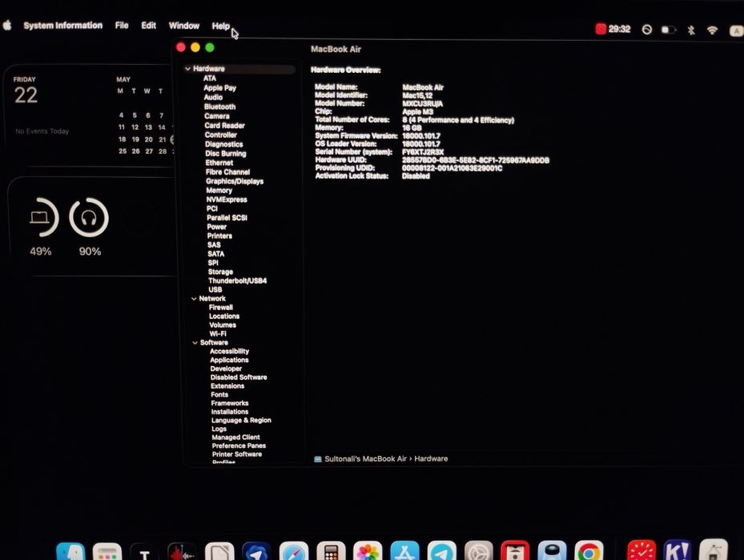Click the battery status icon in menu bar
This screenshot has width=744, height=560.
669,30
